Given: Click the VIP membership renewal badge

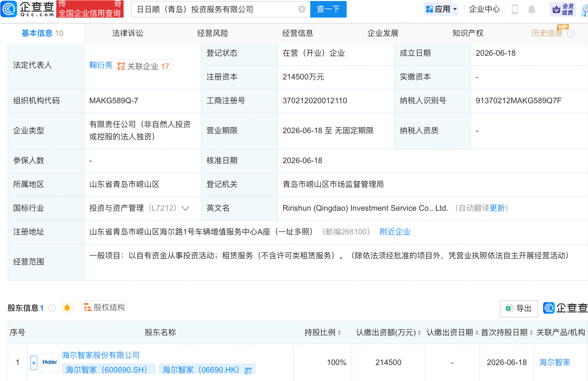Looking at the screenshot, I should coord(563,9).
